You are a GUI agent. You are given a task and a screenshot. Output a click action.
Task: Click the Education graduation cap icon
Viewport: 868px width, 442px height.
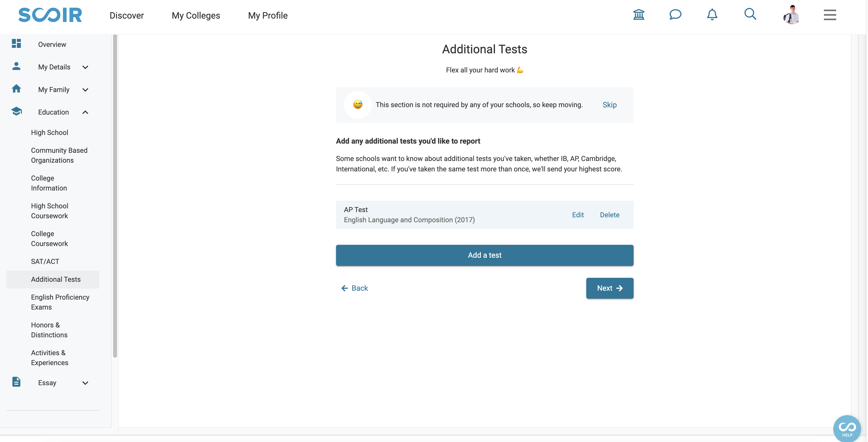click(16, 111)
